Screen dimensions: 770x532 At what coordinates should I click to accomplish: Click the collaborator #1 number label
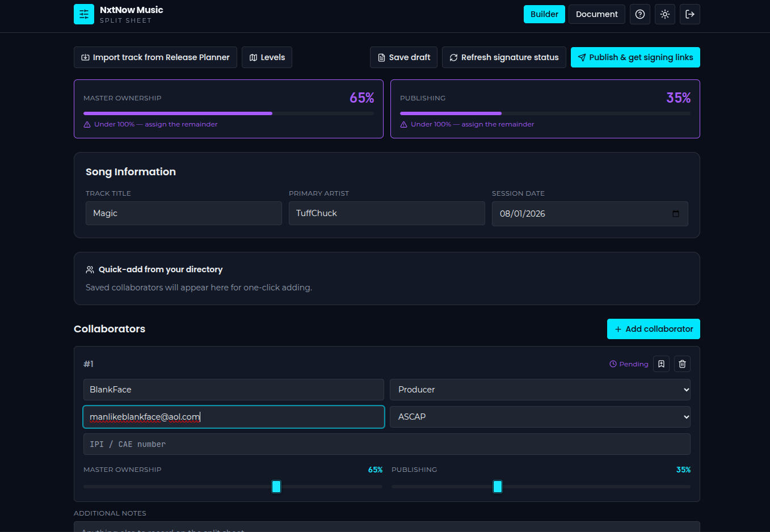click(89, 364)
